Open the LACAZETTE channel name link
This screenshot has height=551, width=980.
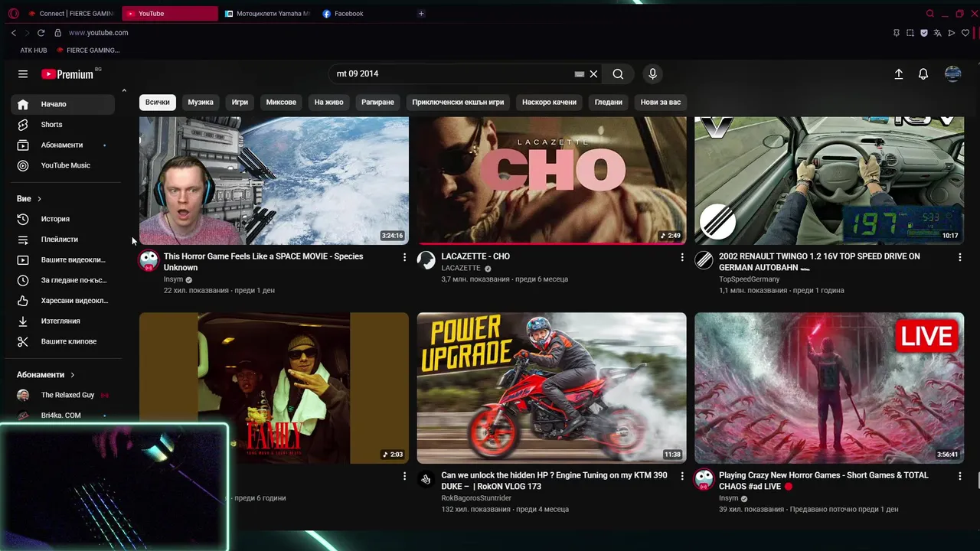coord(461,269)
